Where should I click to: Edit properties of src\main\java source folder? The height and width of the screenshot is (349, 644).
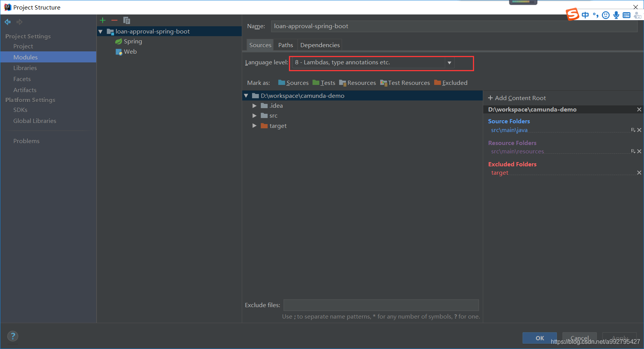click(x=633, y=130)
